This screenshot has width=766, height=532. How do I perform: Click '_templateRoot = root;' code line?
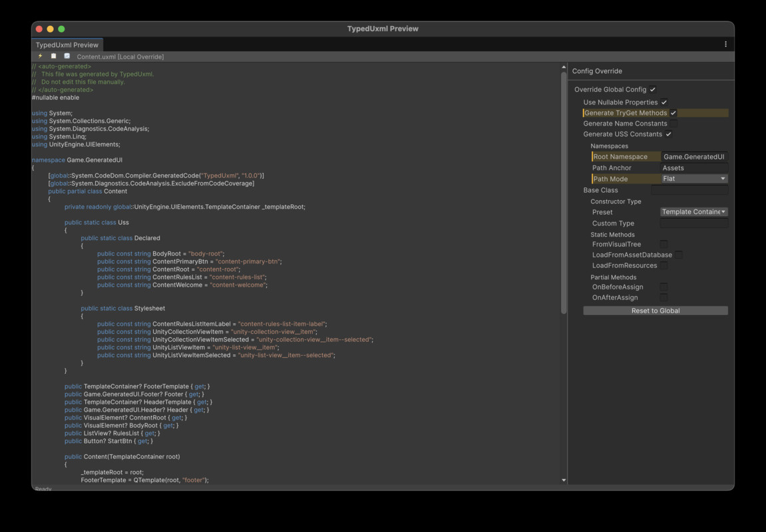(112, 472)
